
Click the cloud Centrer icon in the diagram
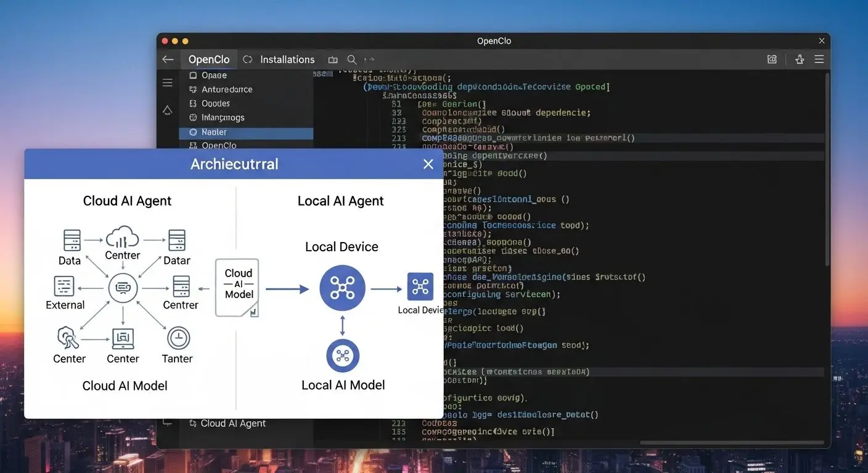tap(123, 237)
